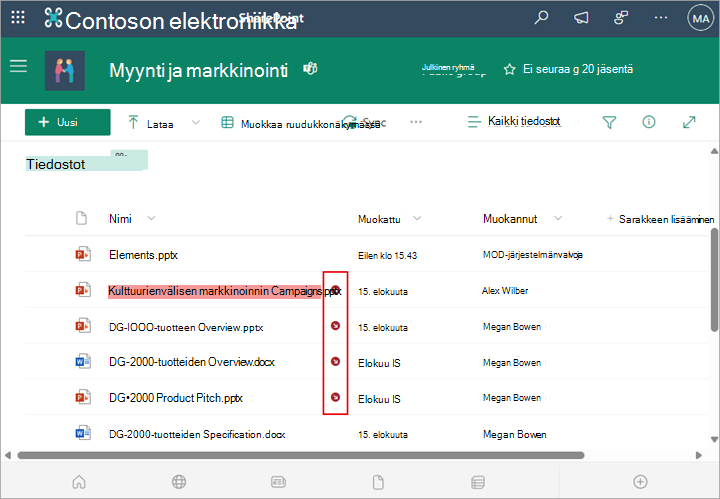
Task: Click the Sync button
Action: [365, 123]
